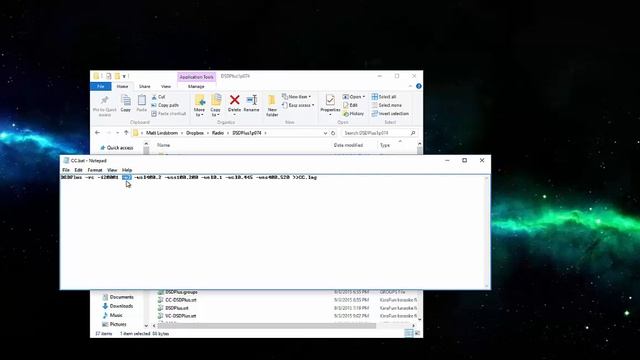This screenshot has width=640, height=360.
Task: Open the New item dropdown
Action: pos(297,97)
